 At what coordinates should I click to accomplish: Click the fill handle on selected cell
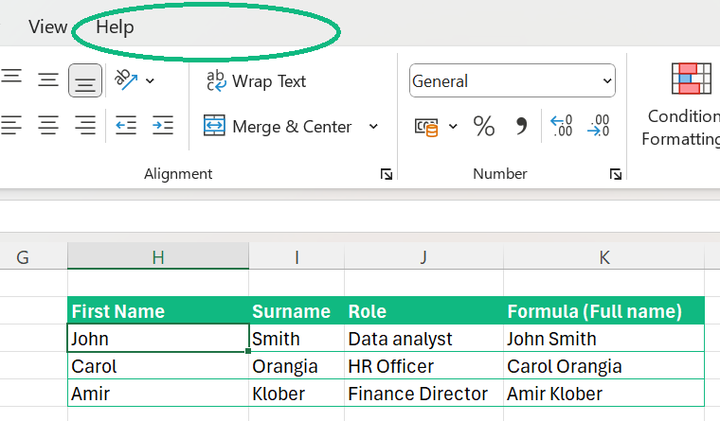(x=248, y=351)
